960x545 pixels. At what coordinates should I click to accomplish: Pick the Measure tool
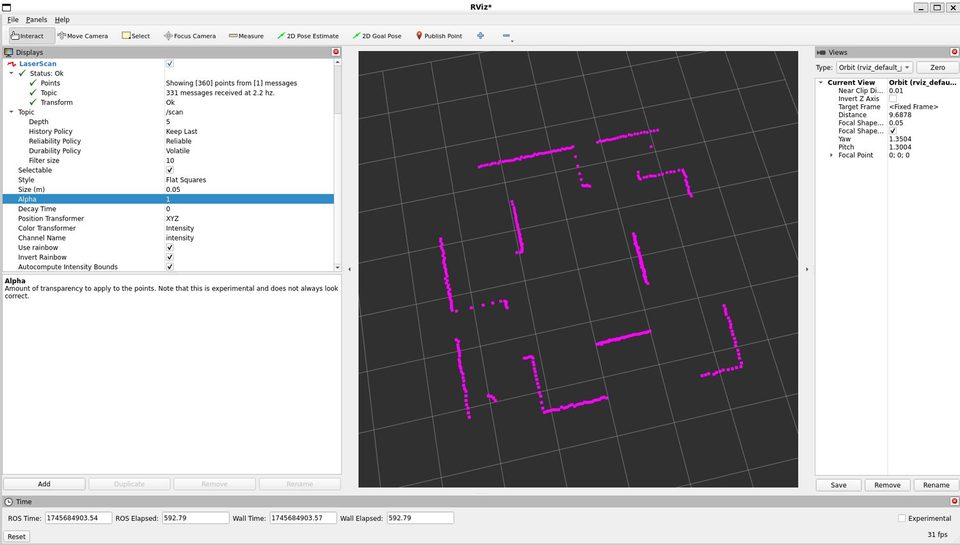246,36
